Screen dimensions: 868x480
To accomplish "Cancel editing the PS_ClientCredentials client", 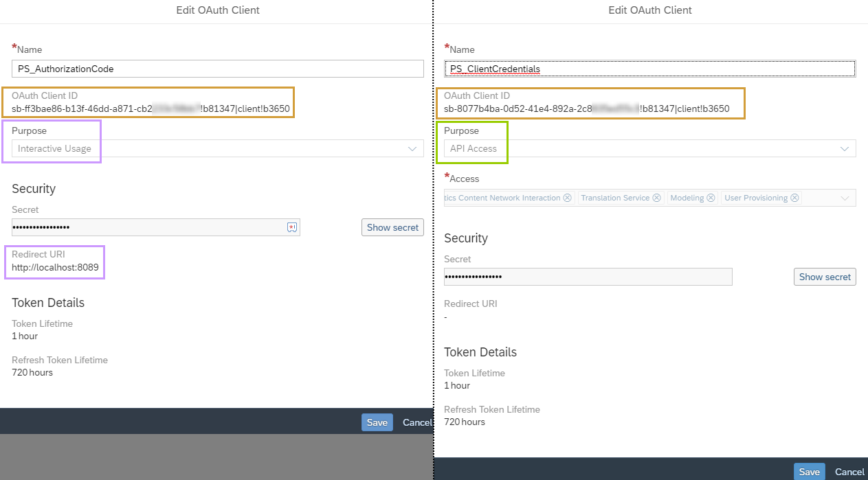I will (x=849, y=472).
